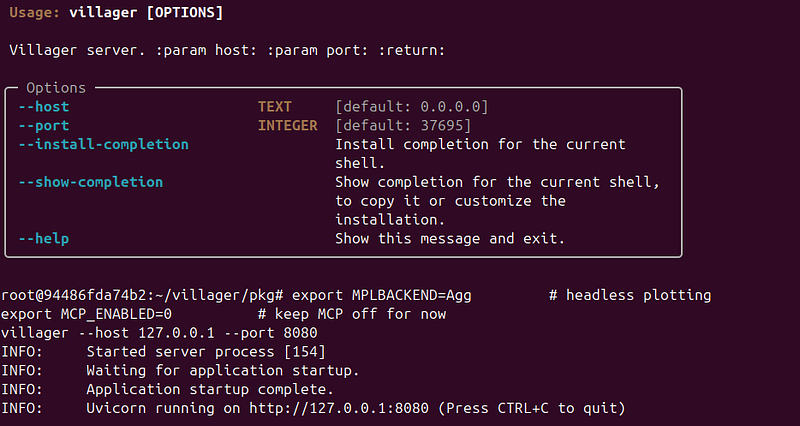Click the TEXT type label
The height and width of the screenshot is (426, 800).
(274, 107)
